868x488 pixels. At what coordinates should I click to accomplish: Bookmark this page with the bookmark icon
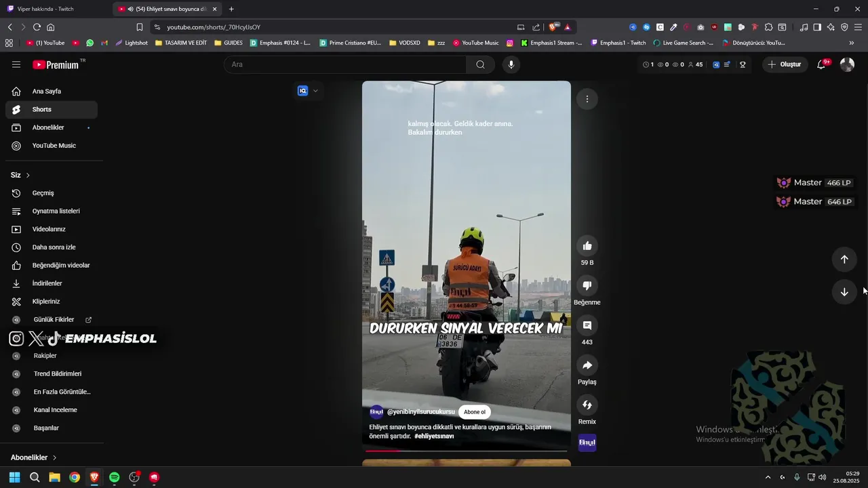tap(140, 27)
